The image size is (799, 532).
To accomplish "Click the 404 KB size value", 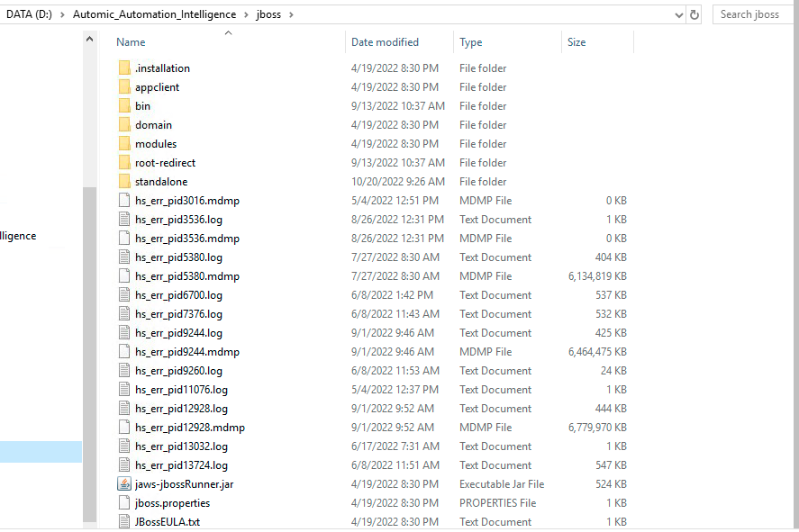I will click(611, 257).
